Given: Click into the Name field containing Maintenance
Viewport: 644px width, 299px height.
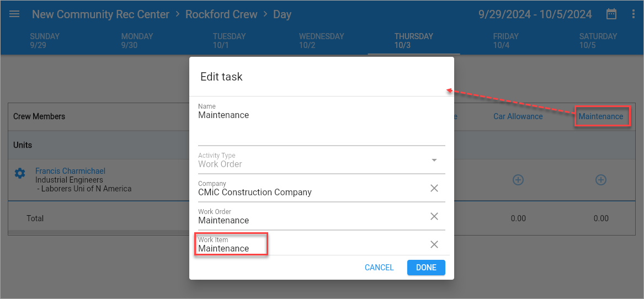Looking at the screenshot, I should click(322, 124).
